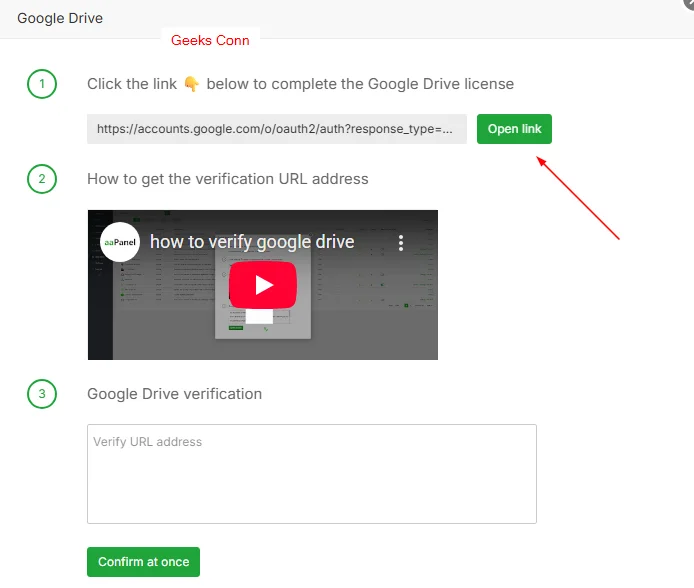Click the Confirm at once button
The image size is (694, 588).
143,562
